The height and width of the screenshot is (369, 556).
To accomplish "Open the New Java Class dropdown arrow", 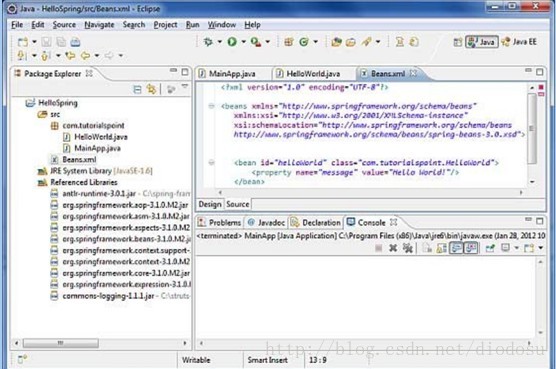I will 316,42.
